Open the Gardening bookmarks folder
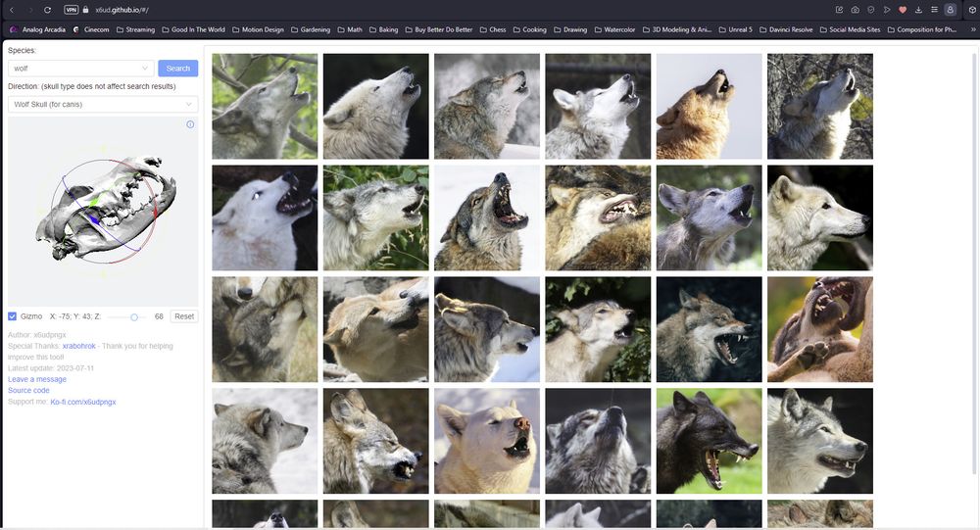 point(311,29)
